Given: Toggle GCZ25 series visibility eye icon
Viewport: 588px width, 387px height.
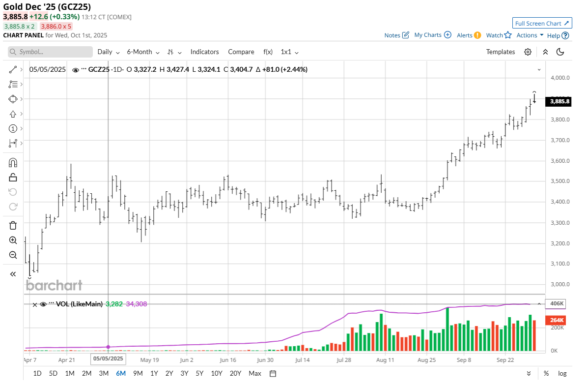Looking at the screenshot, I should click(x=75, y=70).
